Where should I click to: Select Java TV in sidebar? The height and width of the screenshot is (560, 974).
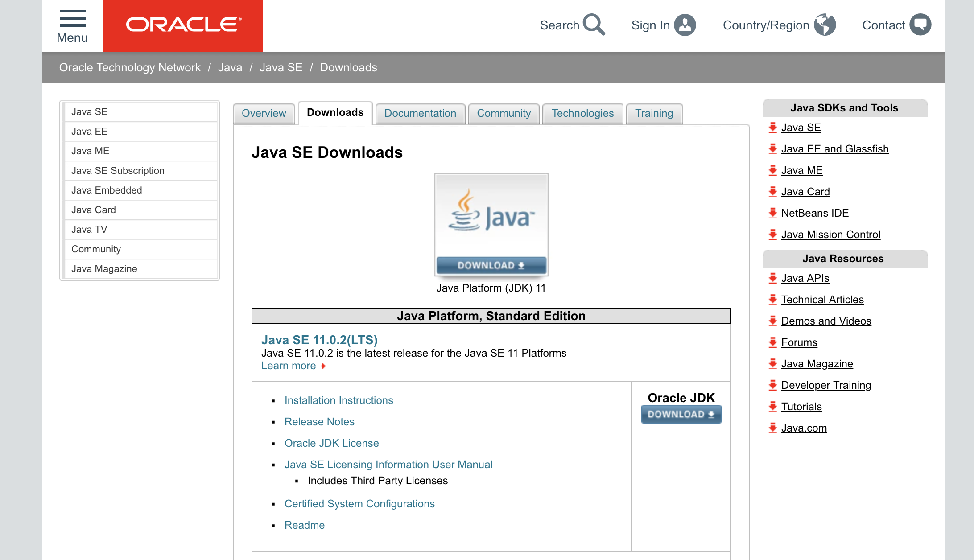click(140, 230)
